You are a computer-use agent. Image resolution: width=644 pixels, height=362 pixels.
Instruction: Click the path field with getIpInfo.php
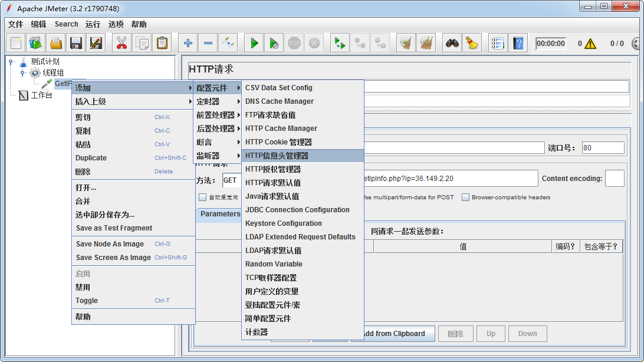coord(451,179)
